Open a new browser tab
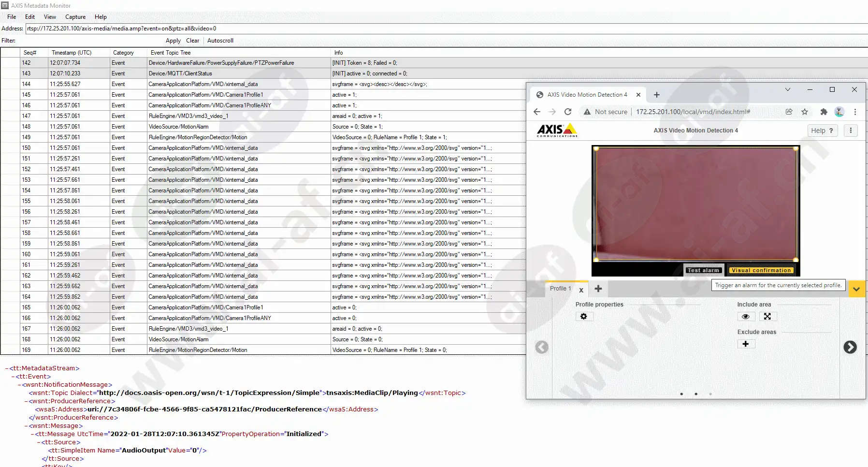This screenshot has width=868, height=467. (657, 95)
